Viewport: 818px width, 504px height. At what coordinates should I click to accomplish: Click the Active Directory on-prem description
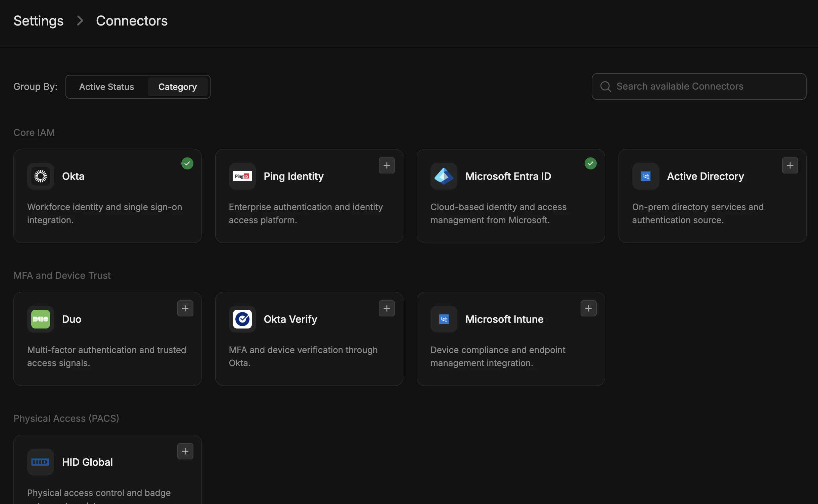click(698, 213)
